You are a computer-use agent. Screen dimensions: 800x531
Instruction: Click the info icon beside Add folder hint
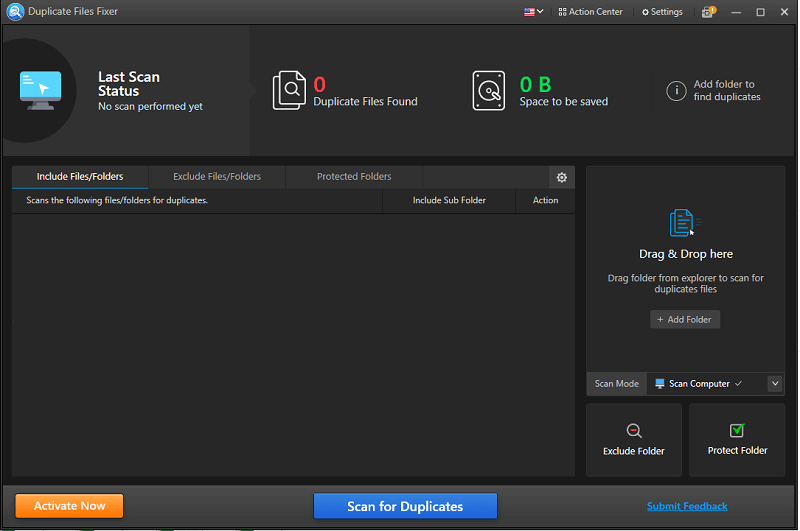click(676, 92)
